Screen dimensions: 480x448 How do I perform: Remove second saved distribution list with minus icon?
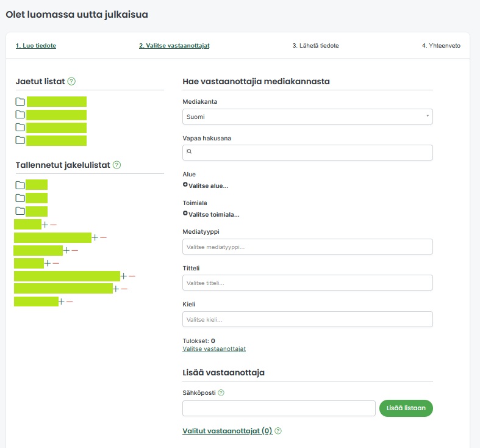click(103, 237)
